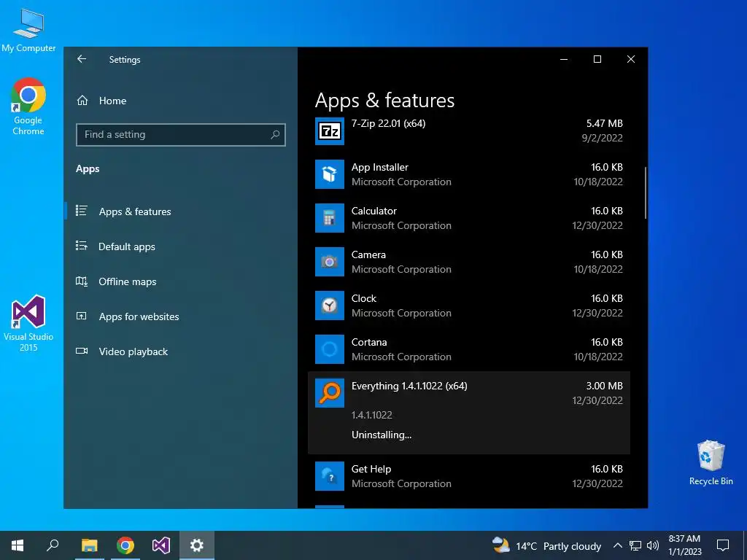Select the Clock app icon
This screenshot has height=560, width=747.
click(330, 306)
